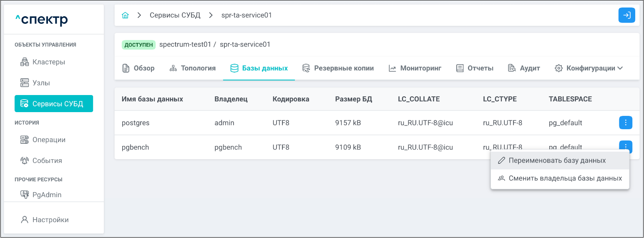644x238 pixels.
Task: Click the logout icon button
Action: 626,15
